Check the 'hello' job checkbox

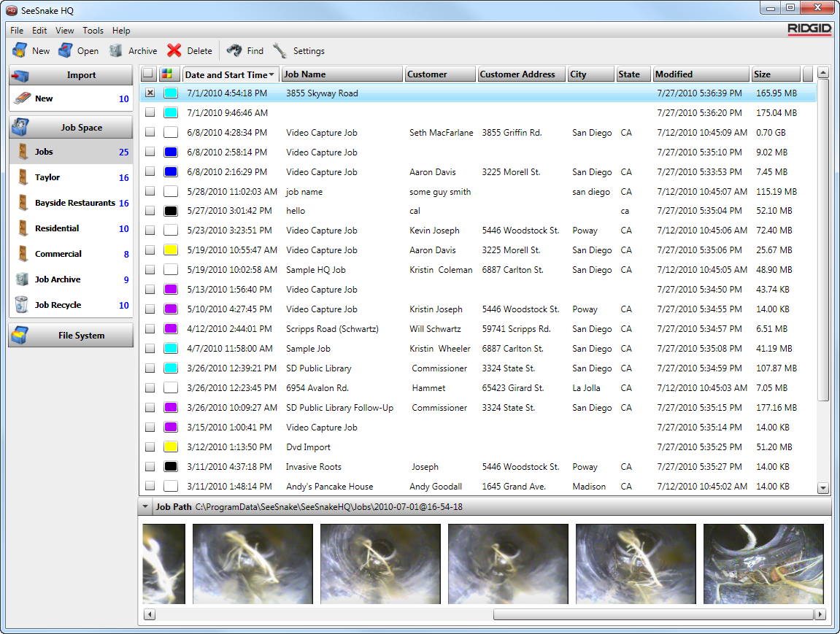coord(150,211)
